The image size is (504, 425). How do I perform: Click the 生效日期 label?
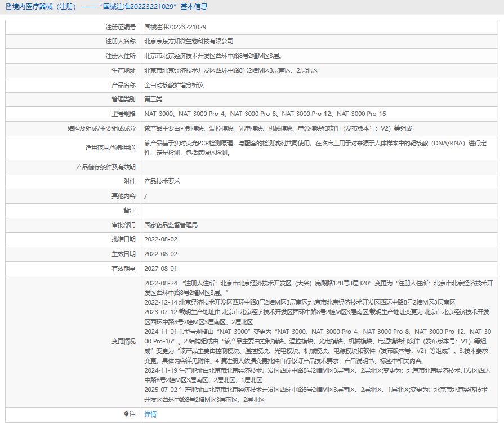[x=123, y=254]
